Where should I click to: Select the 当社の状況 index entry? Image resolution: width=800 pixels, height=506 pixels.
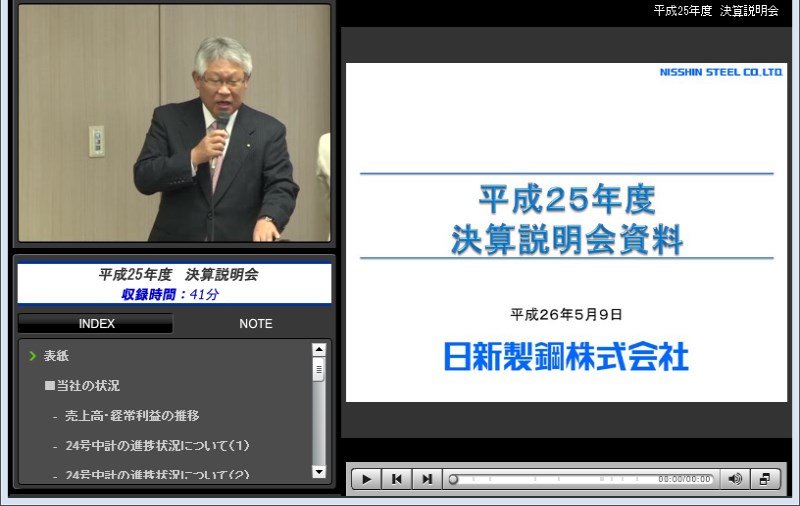pos(82,386)
